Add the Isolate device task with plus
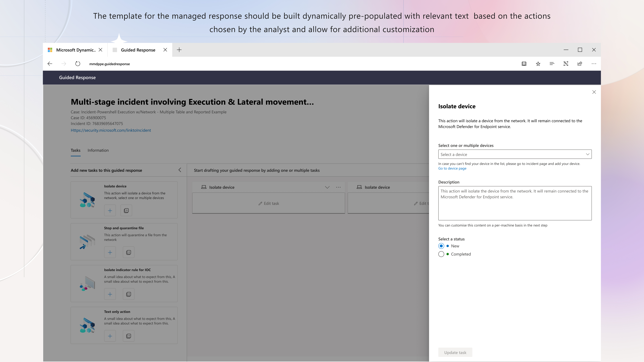This screenshot has width=644, height=362. [110, 210]
